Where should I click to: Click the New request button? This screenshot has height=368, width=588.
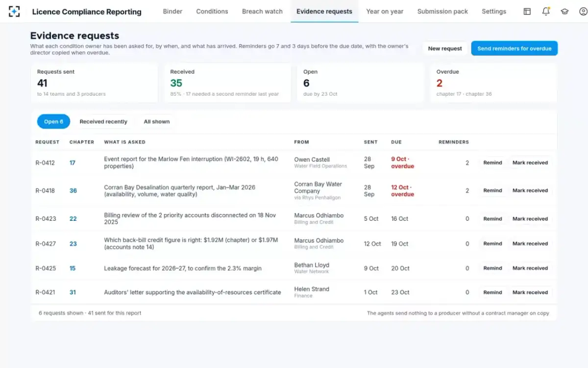[445, 49]
